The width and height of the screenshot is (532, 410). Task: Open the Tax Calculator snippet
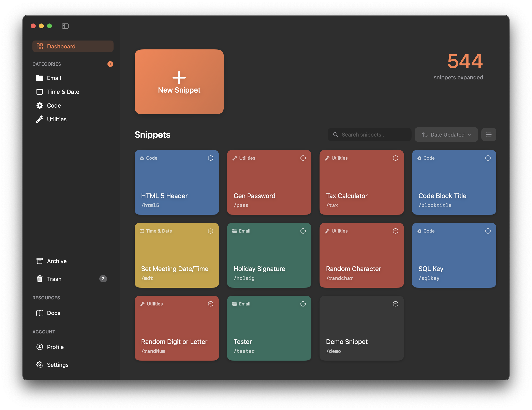click(x=361, y=183)
